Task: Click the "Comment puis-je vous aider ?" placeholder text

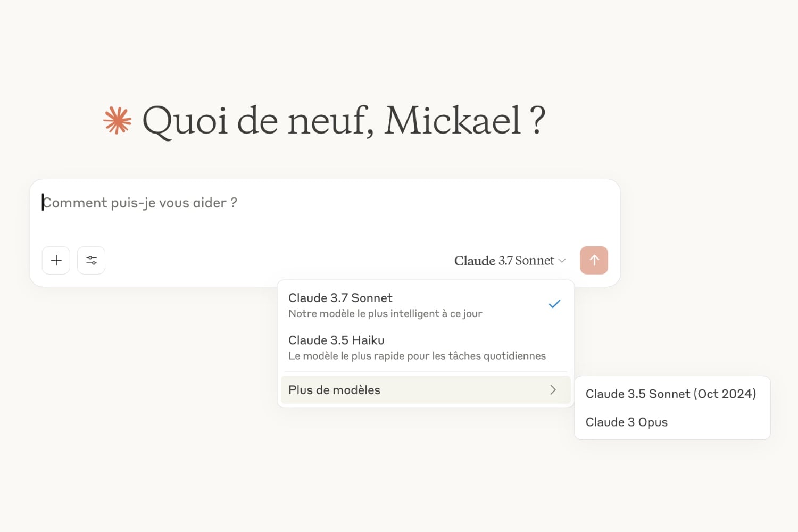Action: [x=140, y=203]
